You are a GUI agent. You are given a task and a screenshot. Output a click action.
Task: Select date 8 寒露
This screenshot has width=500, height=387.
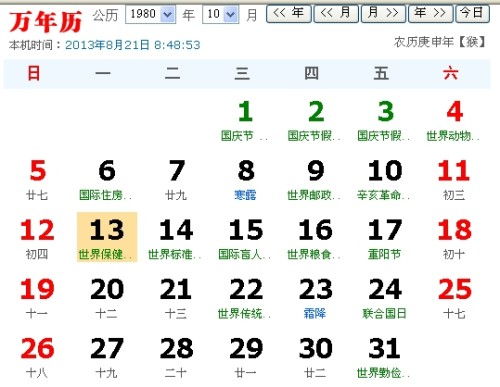246,181
